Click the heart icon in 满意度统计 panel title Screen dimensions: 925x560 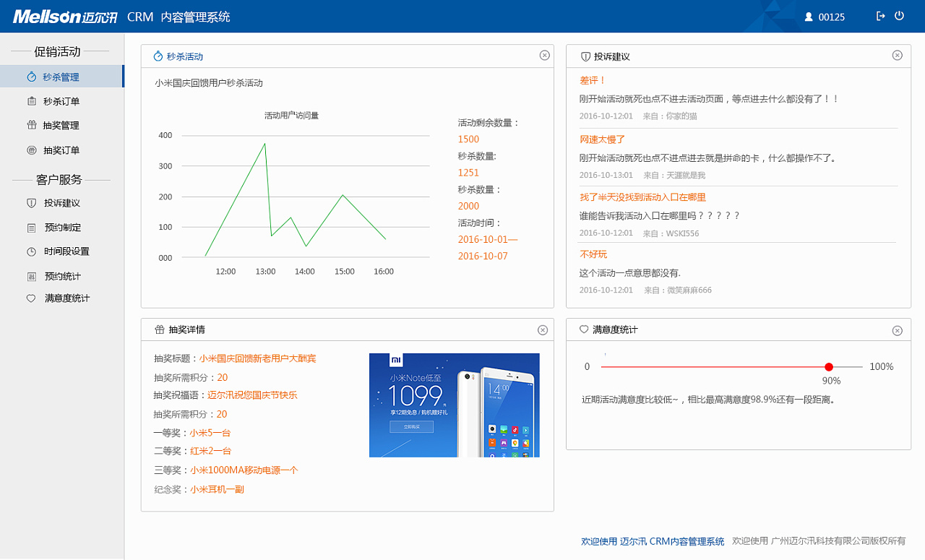[x=584, y=329]
